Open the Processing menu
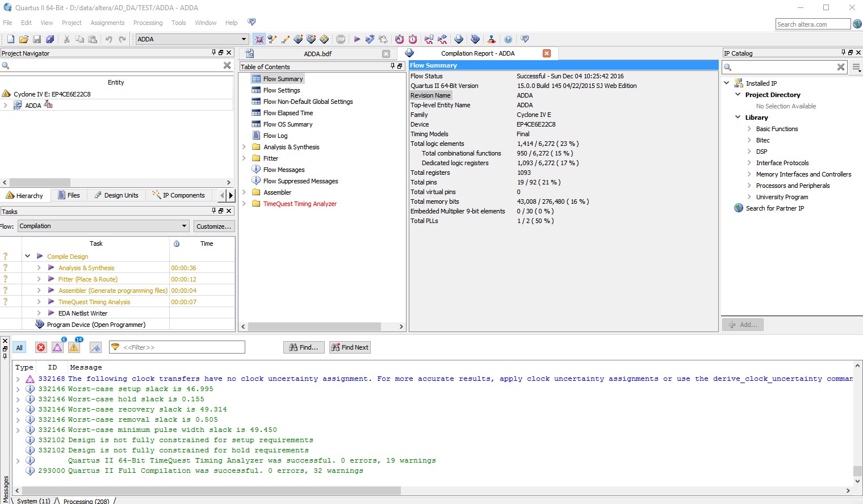863x504 pixels. point(148,23)
